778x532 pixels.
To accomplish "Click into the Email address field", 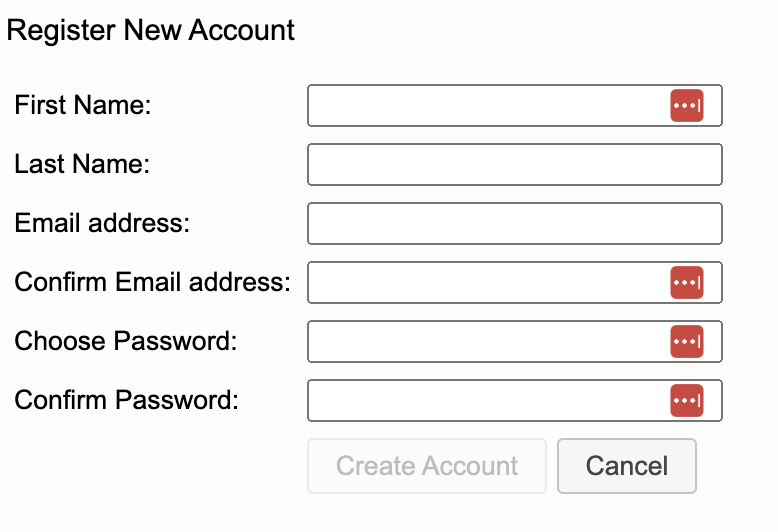I will click(515, 223).
